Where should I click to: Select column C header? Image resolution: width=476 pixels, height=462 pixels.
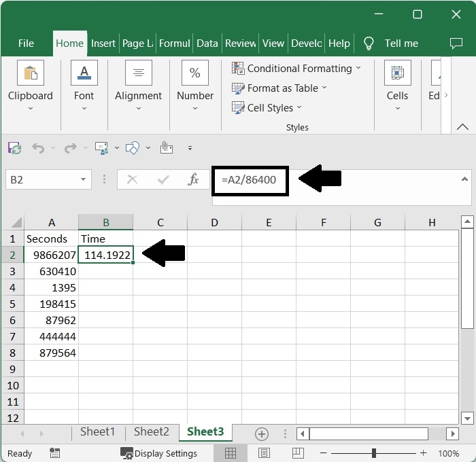[x=160, y=223]
